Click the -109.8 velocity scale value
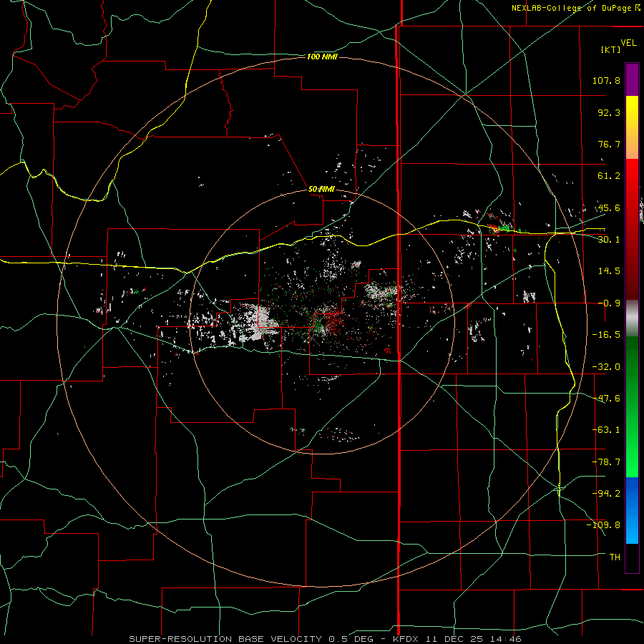Screen dimensions: 644x644 (603, 525)
